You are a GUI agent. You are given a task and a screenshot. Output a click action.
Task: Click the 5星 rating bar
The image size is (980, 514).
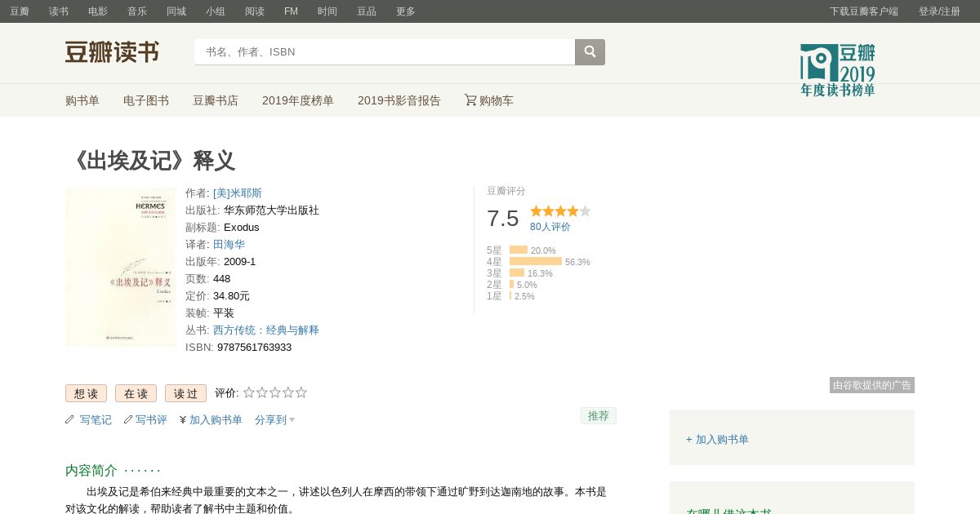(519, 250)
